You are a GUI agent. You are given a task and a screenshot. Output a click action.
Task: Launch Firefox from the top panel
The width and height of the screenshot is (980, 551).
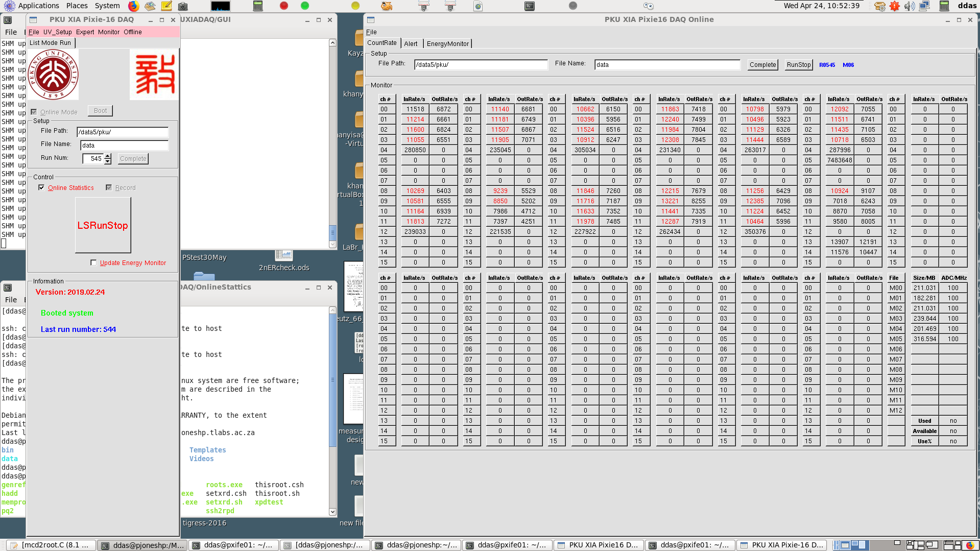click(133, 6)
